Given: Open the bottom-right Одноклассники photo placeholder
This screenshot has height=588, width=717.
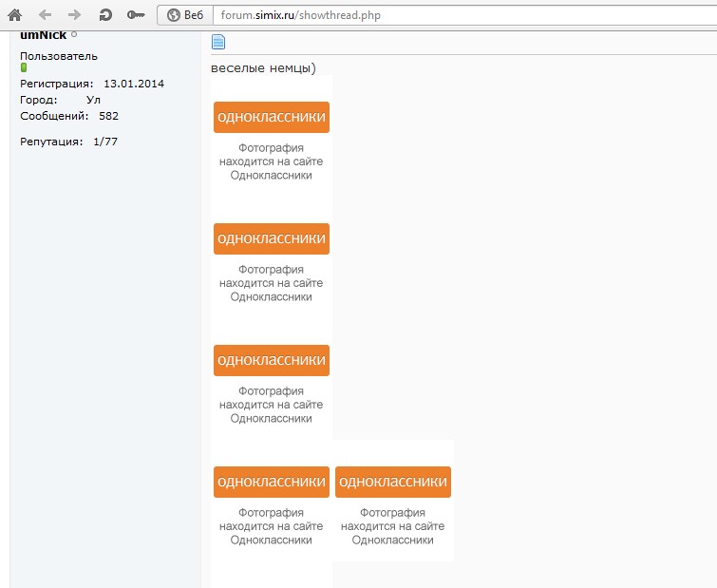Looking at the screenshot, I should point(393,483).
